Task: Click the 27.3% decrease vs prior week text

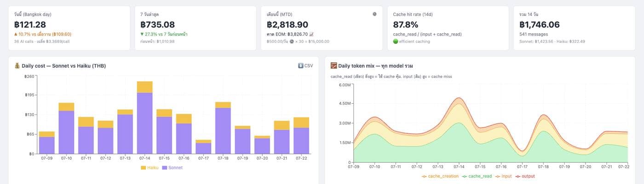Action: coord(164,34)
